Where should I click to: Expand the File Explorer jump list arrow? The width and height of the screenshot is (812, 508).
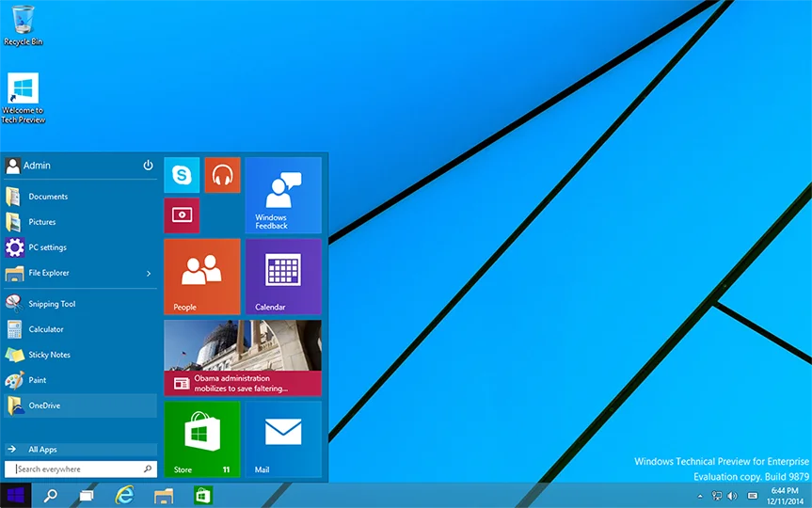149,274
